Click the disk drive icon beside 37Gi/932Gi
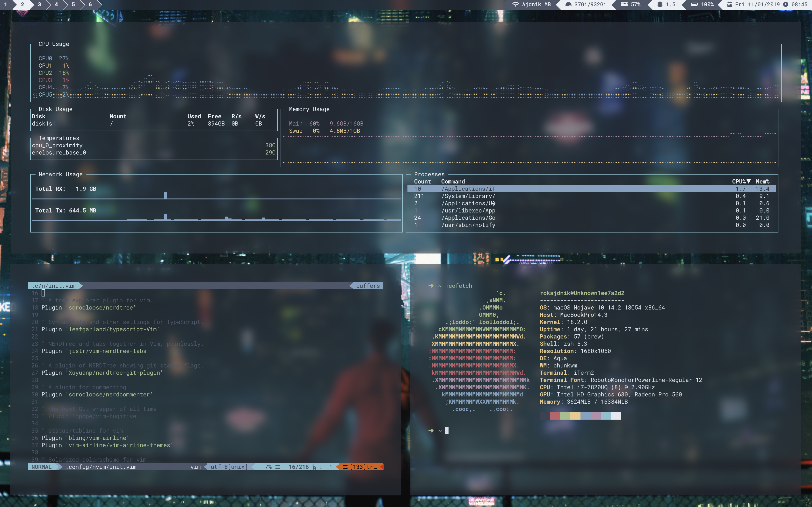This screenshot has height=507, width=812. click(568, 4)
